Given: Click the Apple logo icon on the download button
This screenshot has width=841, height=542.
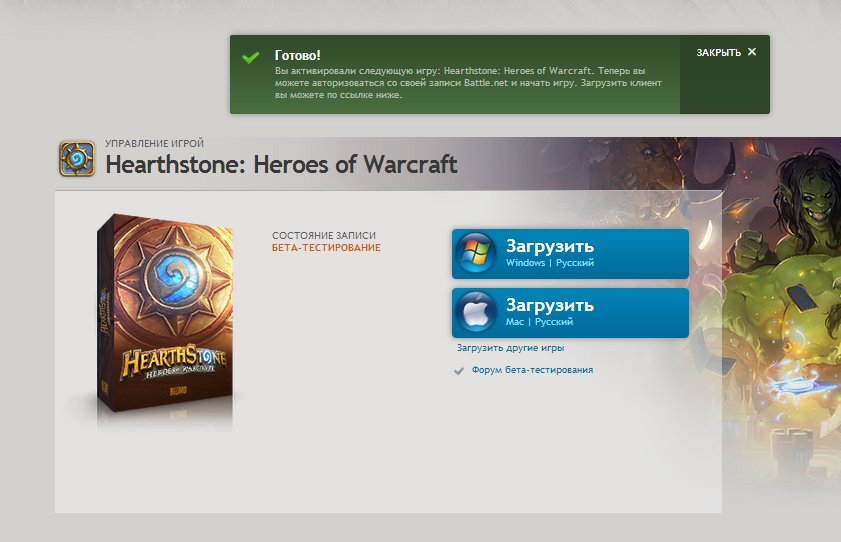Looking at the screenshot, I should pyautogui.click(x=476, y=311).
